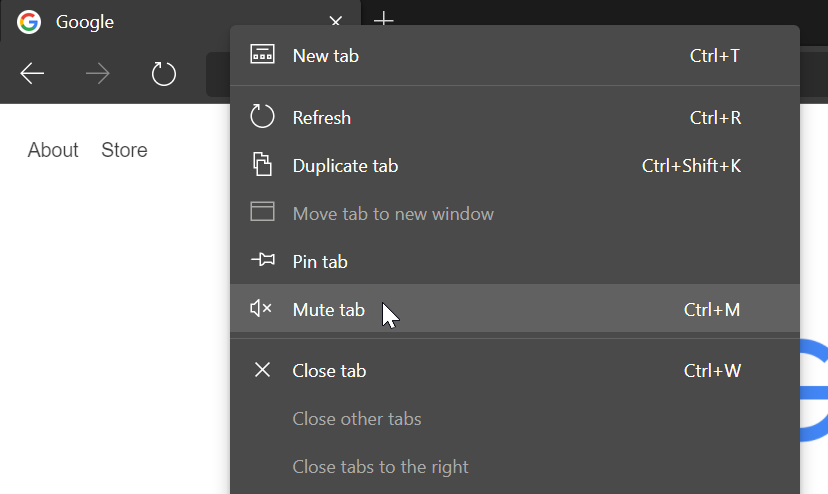Close the Google tab using its X button
Image resolution: width=828 pixels, height=494 pixels.
pyautogui.click(x=336, y=22)
